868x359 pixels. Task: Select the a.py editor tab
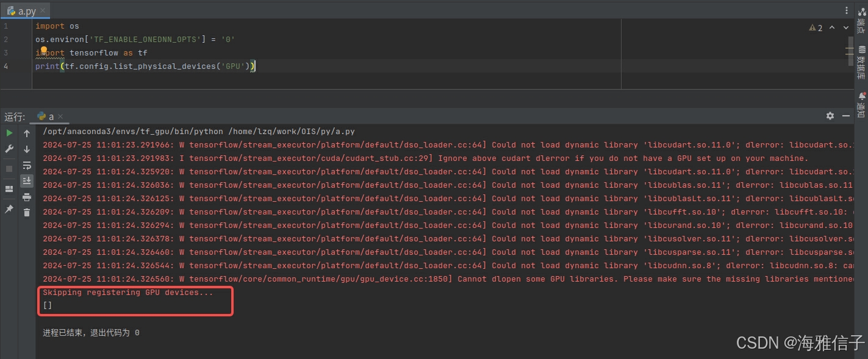click(x=26, y=11)
